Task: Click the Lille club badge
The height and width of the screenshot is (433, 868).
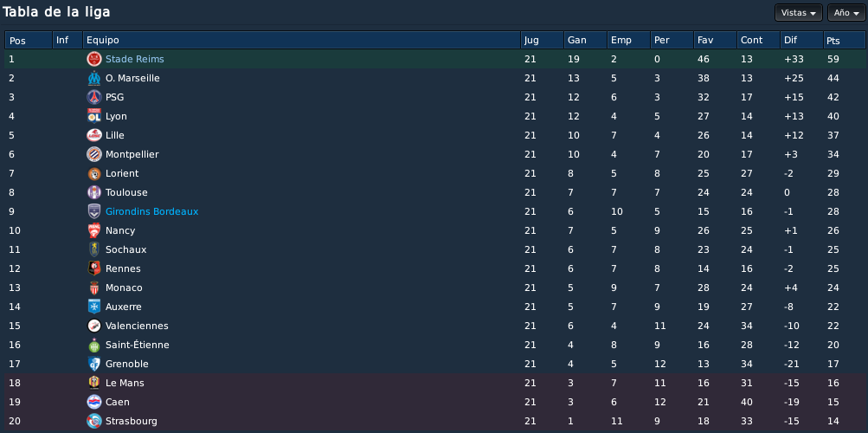Action: (x=94, y=135)
